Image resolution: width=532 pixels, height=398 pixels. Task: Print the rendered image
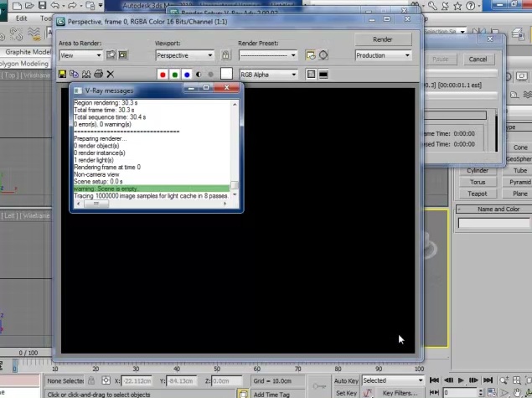point(98,74)
